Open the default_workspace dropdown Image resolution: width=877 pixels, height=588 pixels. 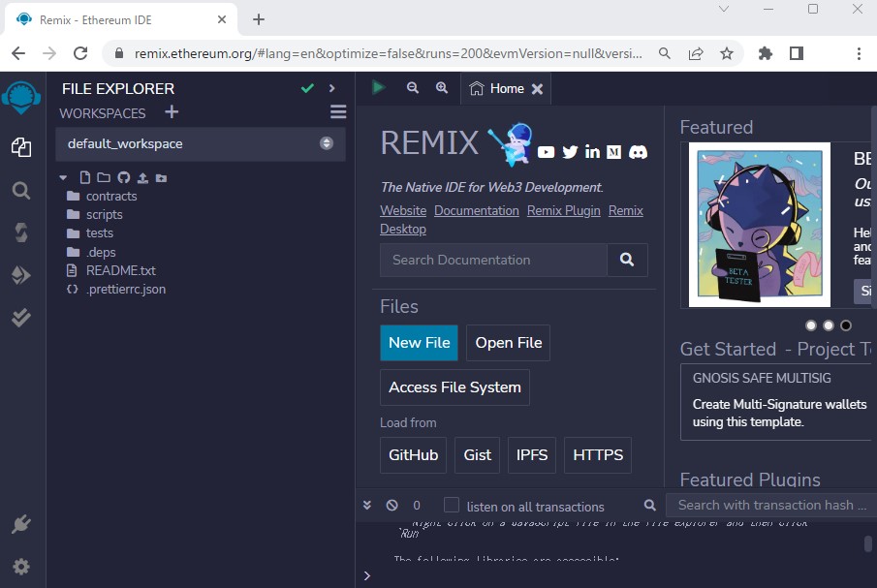pos(201,143)
